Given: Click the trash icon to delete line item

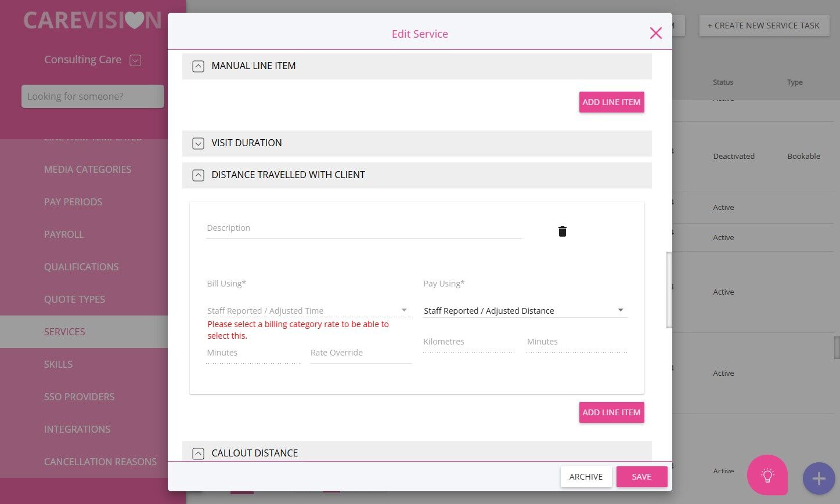Looking at the screenshot, I should pyautogui.click(x=562, y=231).
